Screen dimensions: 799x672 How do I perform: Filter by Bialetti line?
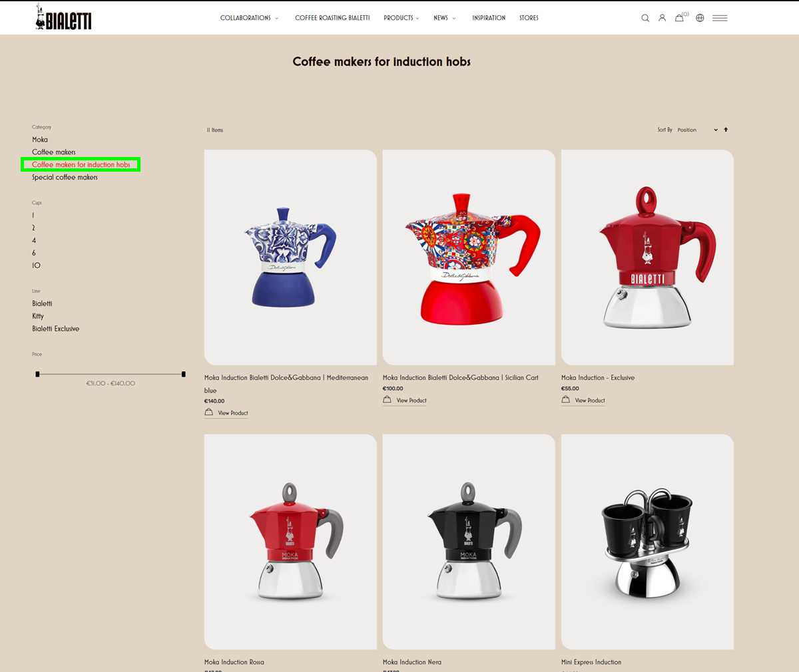tap(42, 303)
